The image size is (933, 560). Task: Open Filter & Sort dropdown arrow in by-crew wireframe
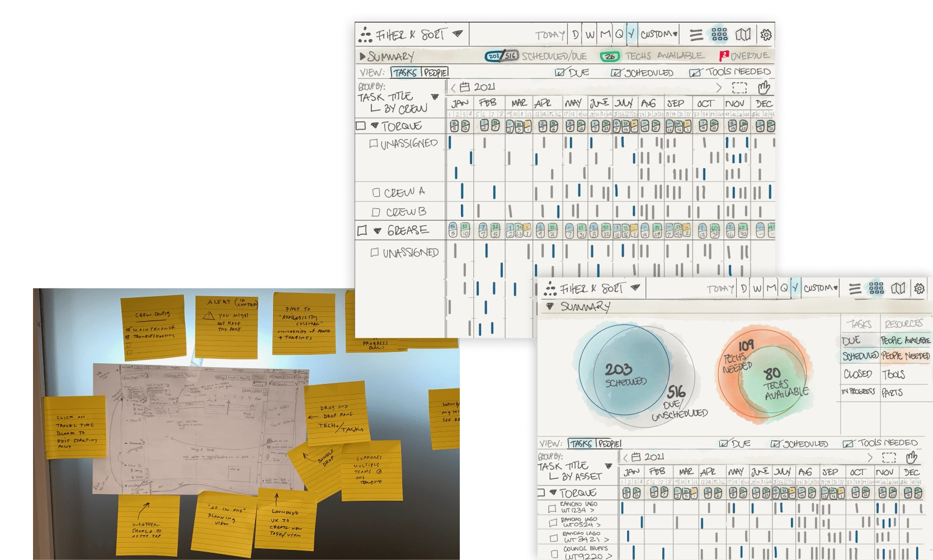tap(458, 34)
